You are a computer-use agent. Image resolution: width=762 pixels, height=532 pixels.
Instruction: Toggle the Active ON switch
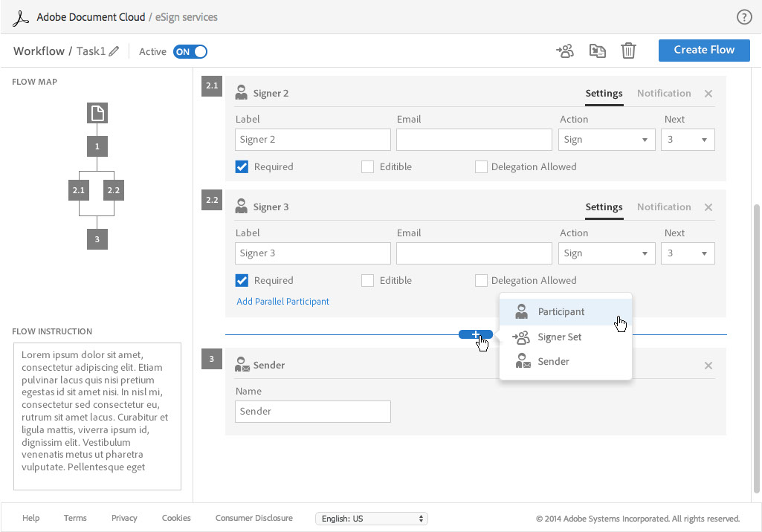(x=190, y=52)
